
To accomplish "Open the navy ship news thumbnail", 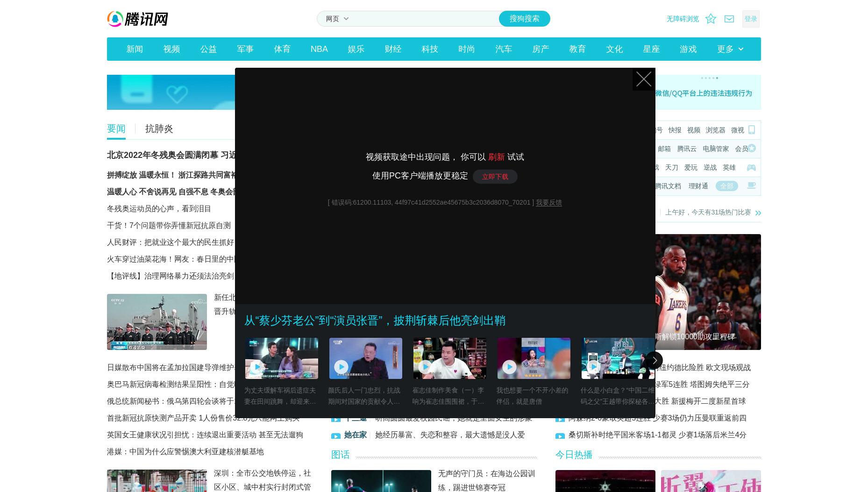I will pos(157,322).
